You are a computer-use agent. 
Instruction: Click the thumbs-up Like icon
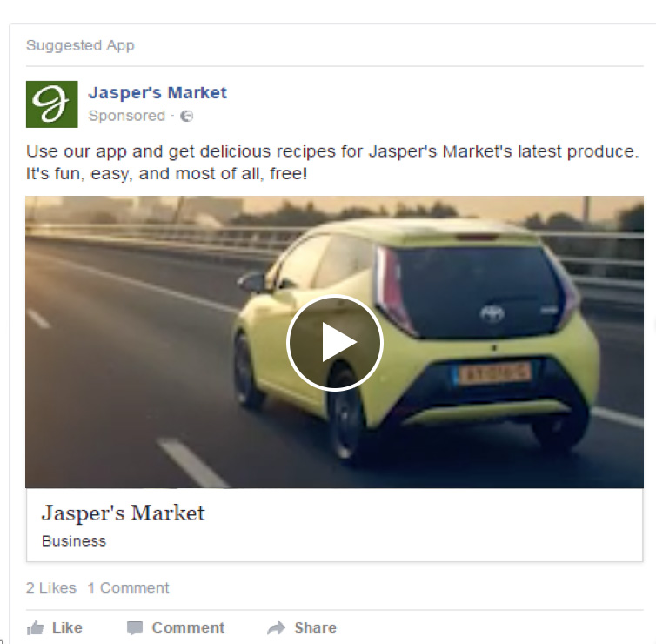[x=35, y=627]
